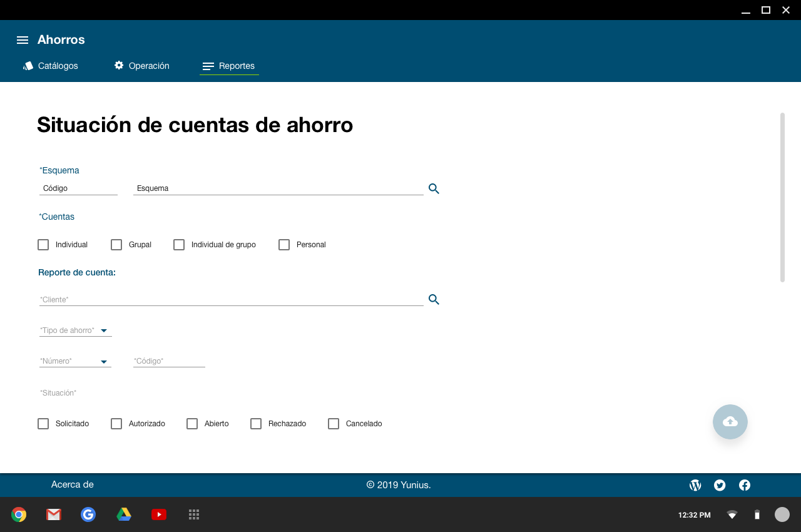Tick the Cancelado status checkbox

point(334,424)
